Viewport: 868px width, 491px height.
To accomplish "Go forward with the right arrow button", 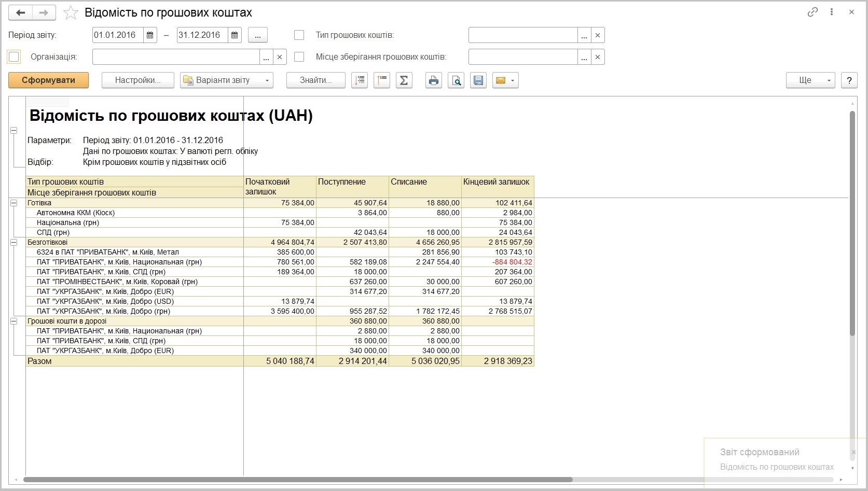I will coord(44,13).
